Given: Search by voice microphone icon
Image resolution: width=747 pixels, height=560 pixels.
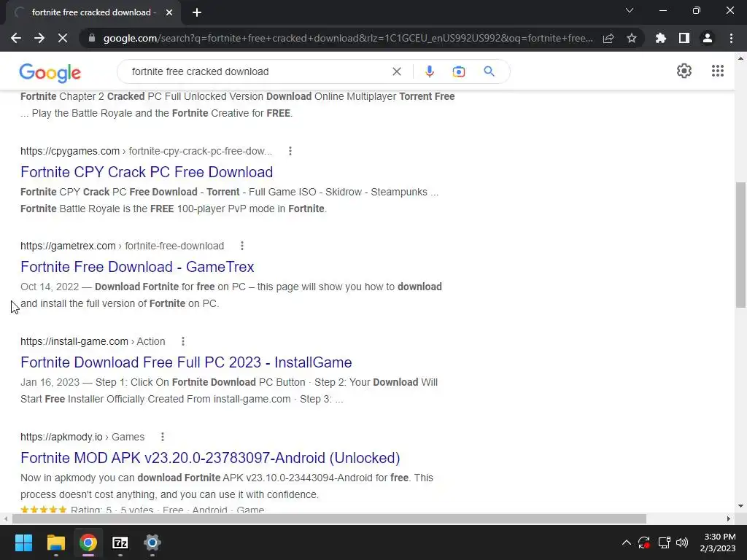Looking at the screenshot, I should tap(429, 71).
